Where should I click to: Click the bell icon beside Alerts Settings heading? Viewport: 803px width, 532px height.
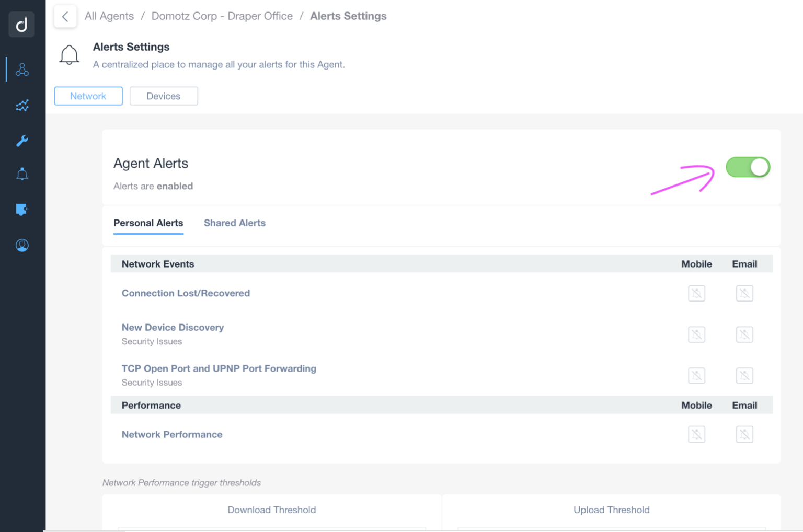69,54
